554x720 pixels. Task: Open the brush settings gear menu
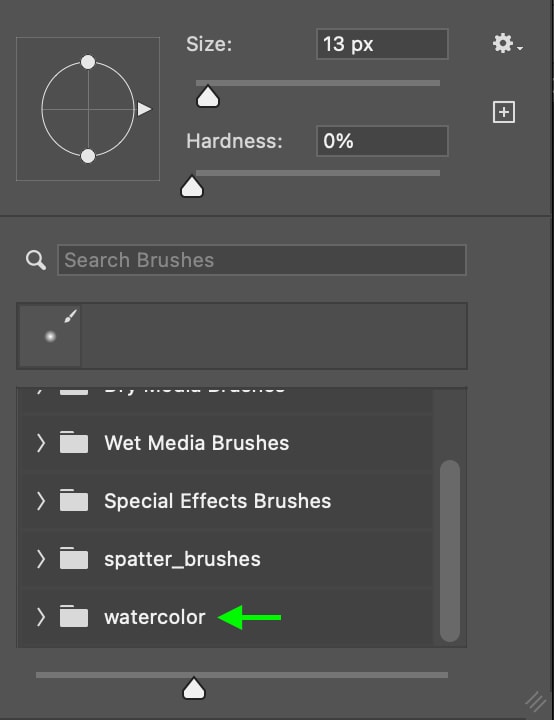(x=507, y=44)
